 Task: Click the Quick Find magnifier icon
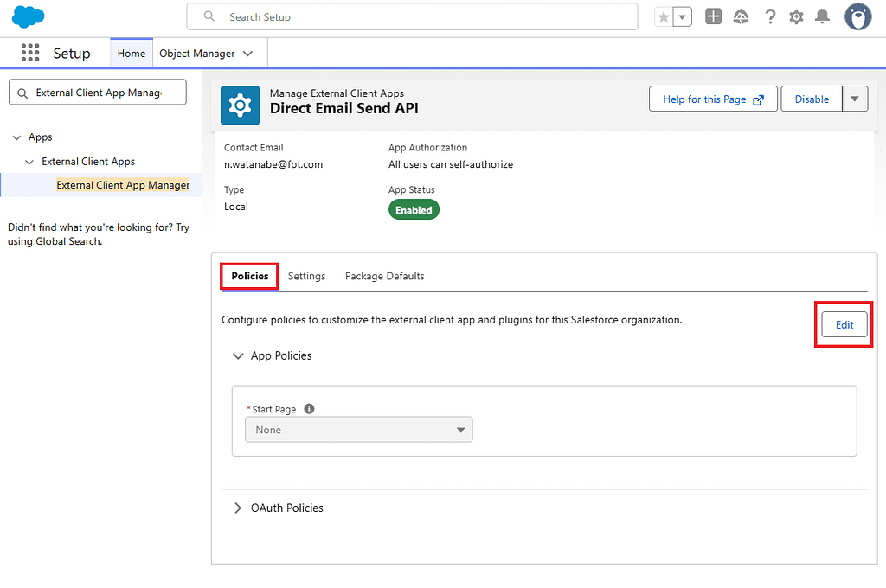pyautogui.click(x=22, y=93)
